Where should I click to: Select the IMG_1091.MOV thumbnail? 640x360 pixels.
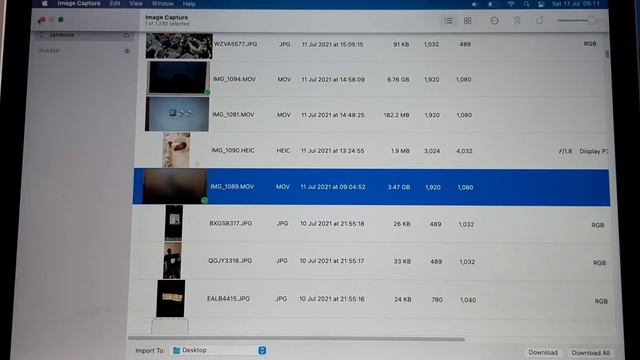pos(177,114)
